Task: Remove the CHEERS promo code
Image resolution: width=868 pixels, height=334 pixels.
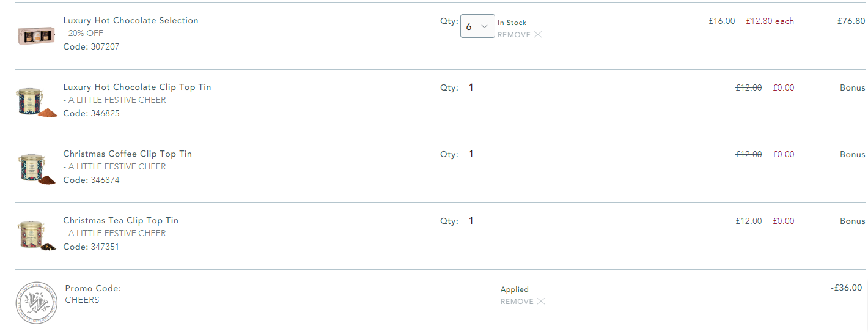Action: [523, 302]
